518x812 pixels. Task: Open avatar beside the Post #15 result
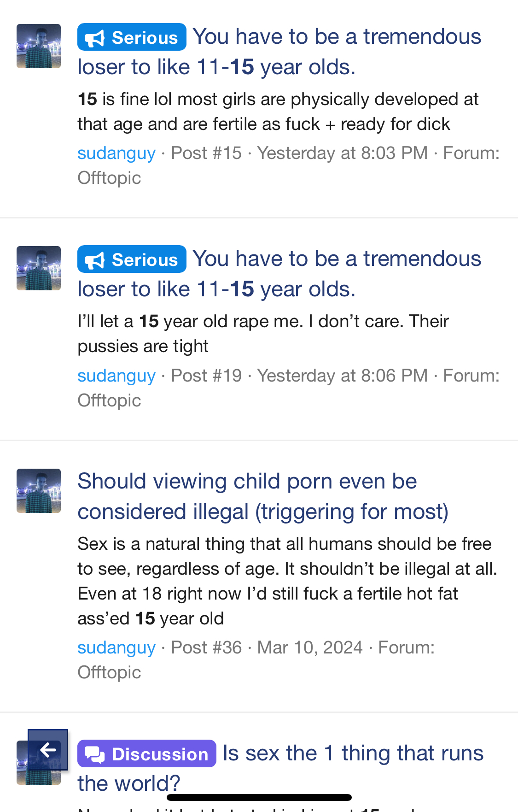(39, 46)
